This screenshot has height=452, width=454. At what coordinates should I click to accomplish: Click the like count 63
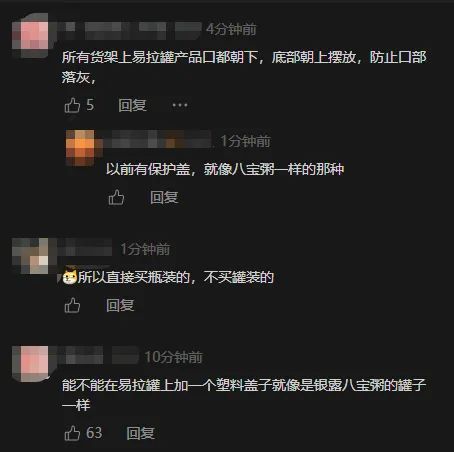coord(94,433)
